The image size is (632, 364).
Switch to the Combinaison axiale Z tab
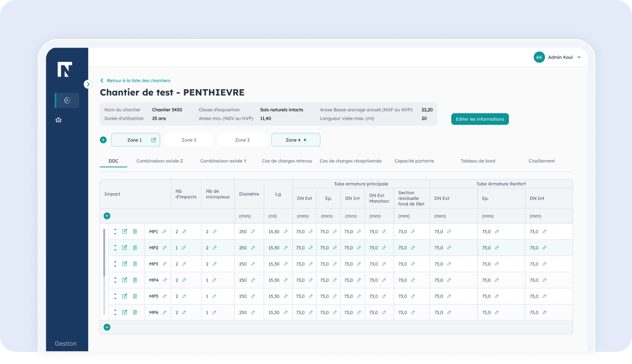coord(159,161)
